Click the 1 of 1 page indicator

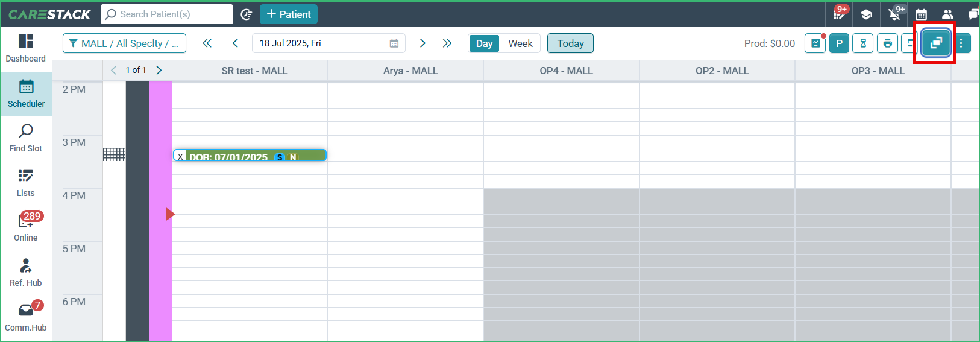[136, 70]
